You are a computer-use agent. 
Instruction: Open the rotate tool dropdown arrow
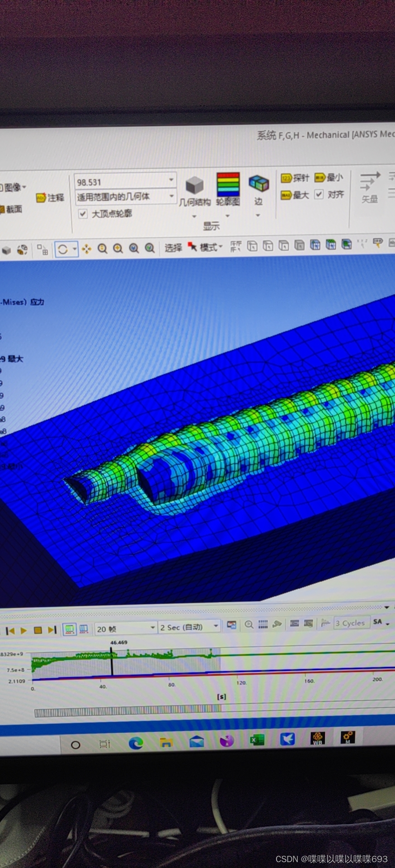coord(75,249)
